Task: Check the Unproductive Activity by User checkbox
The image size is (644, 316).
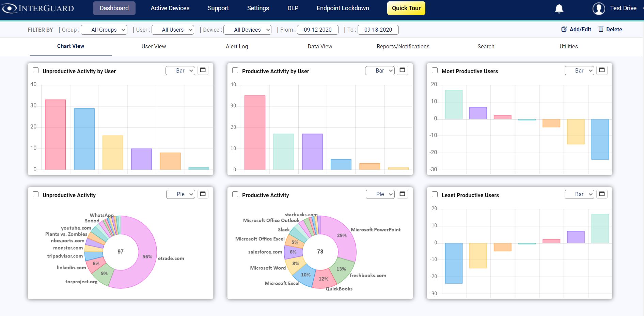Action: (x=35, y=70)
